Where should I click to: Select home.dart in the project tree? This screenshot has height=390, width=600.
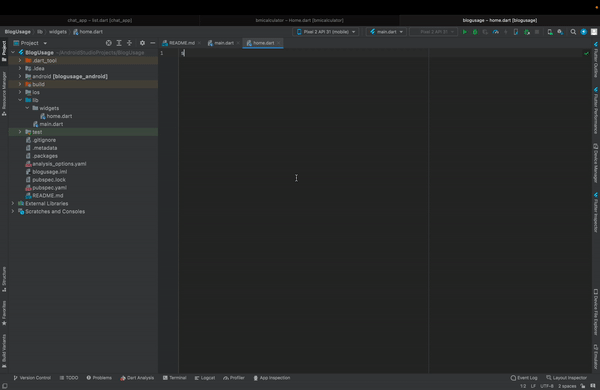(59, 116)
